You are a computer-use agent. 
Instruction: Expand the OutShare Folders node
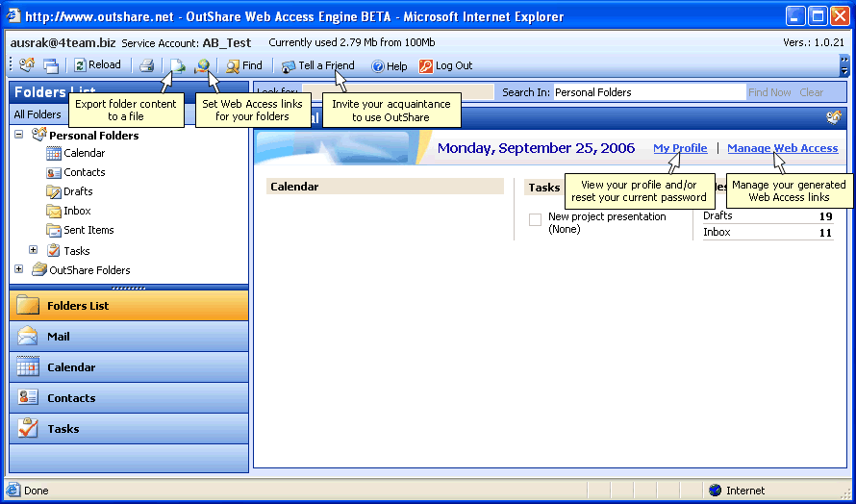(x=19, y=269)
